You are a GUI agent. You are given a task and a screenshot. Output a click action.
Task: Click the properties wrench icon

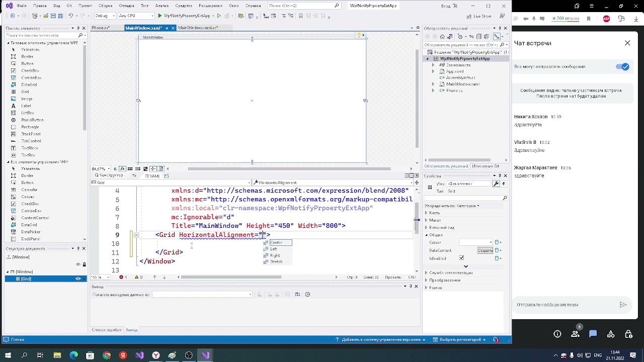coord(496,184)
